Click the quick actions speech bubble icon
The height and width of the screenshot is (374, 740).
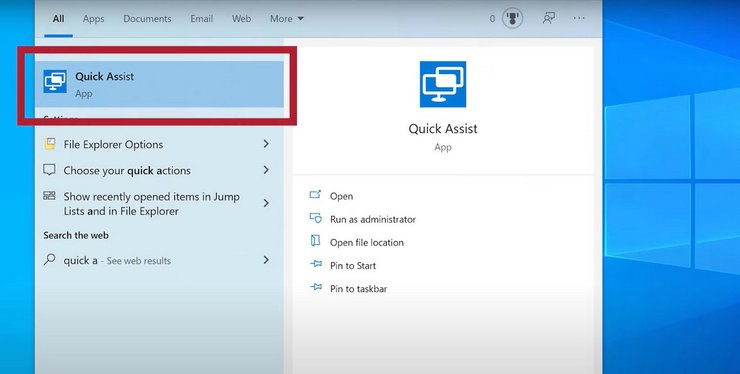point(49,170)
